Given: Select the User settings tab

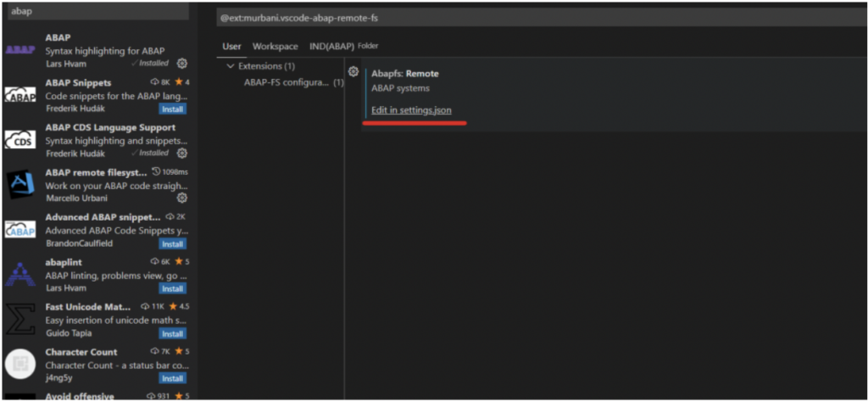Looking at the screenshot, I should coord(231,46).
